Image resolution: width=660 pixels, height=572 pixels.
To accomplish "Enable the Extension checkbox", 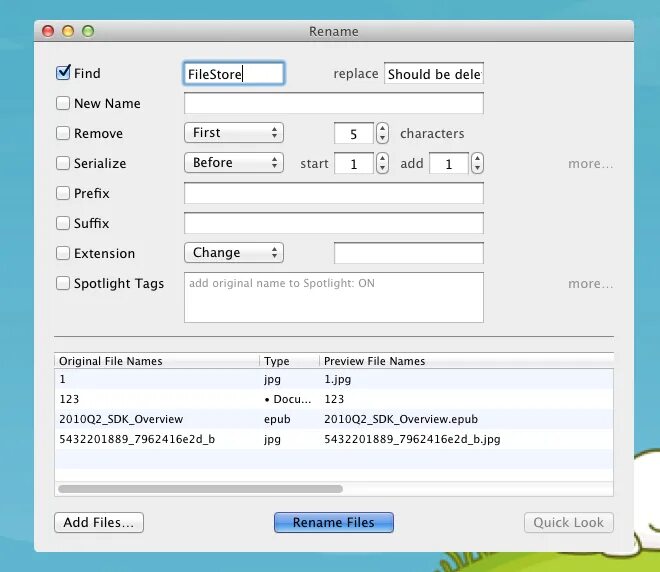I will click(x=63, y=253).
